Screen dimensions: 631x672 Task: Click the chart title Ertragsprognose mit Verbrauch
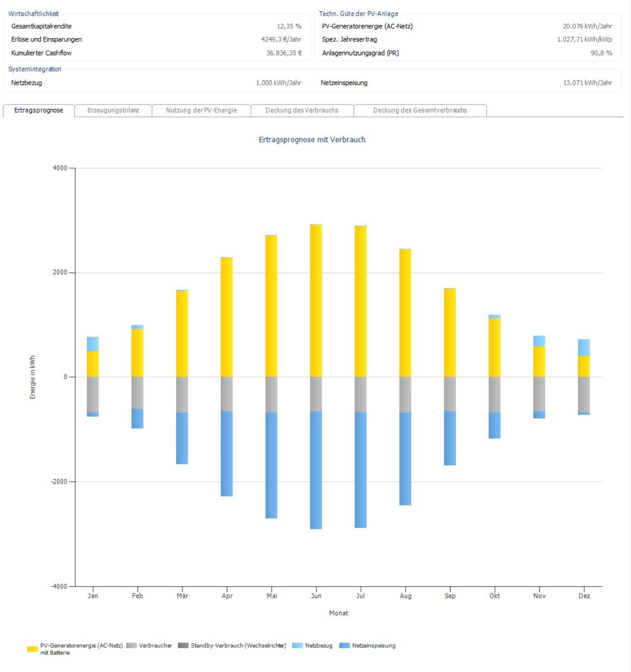coord(312,140)
